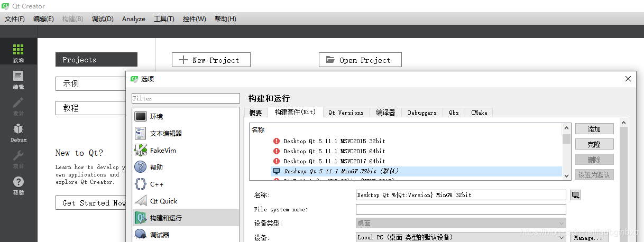Select the Projects welcome tab
Screen dimensions: 644x242
point(96,60)
